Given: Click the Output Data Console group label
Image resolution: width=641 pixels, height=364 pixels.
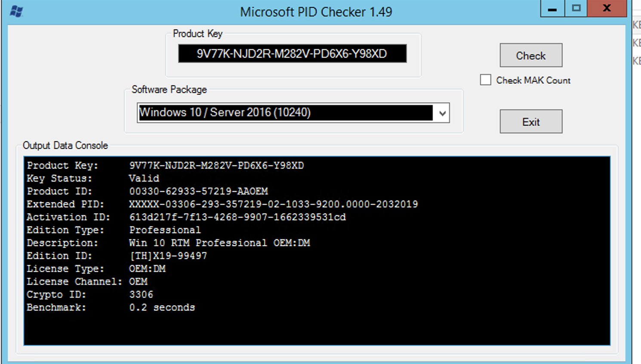Looking at the screenshot, I should (65, 145).
